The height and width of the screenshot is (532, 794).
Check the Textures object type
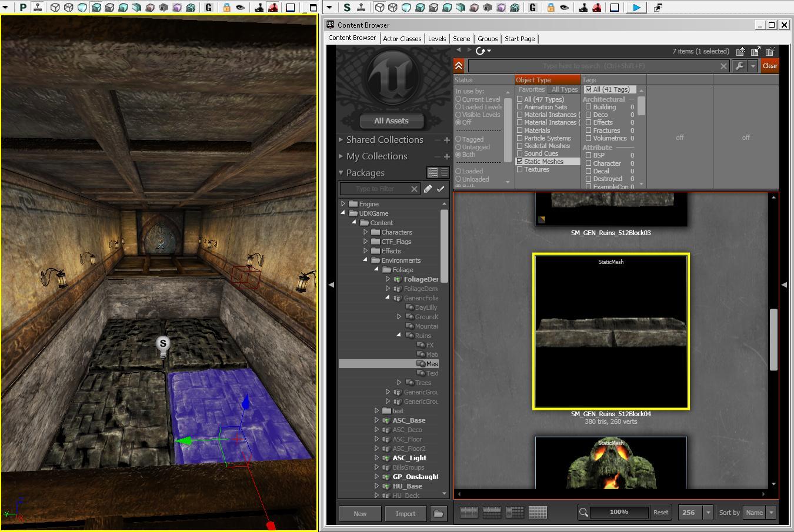(519, 169)
